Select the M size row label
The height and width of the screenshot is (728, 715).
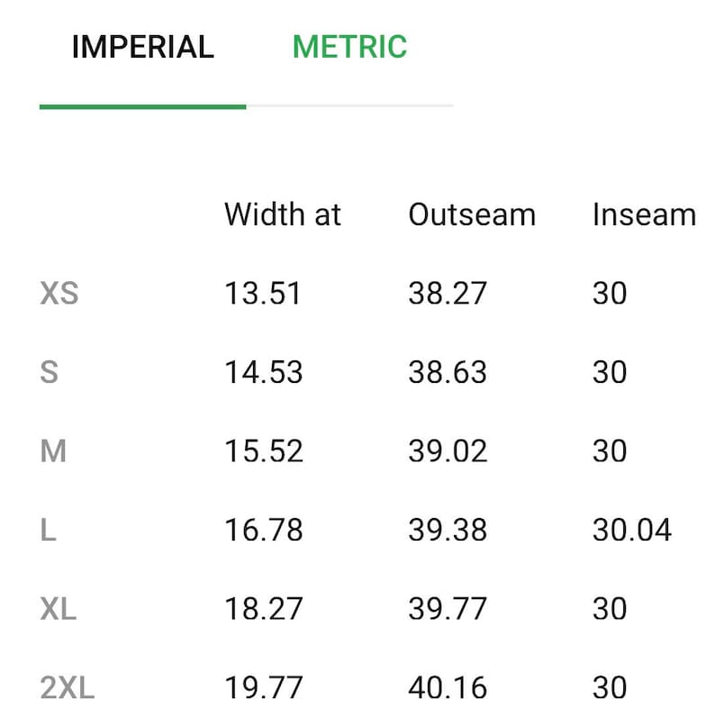click(53, 450)
